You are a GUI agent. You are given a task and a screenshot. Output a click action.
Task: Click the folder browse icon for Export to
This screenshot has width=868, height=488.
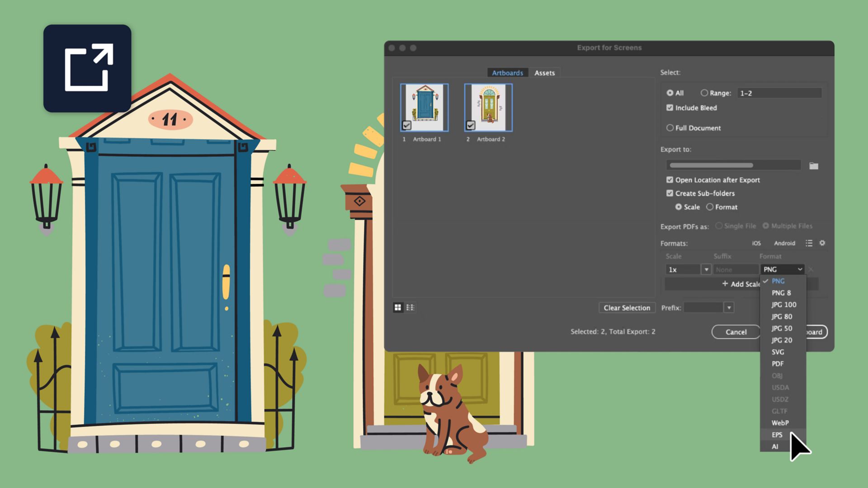[x=815, y=165]
